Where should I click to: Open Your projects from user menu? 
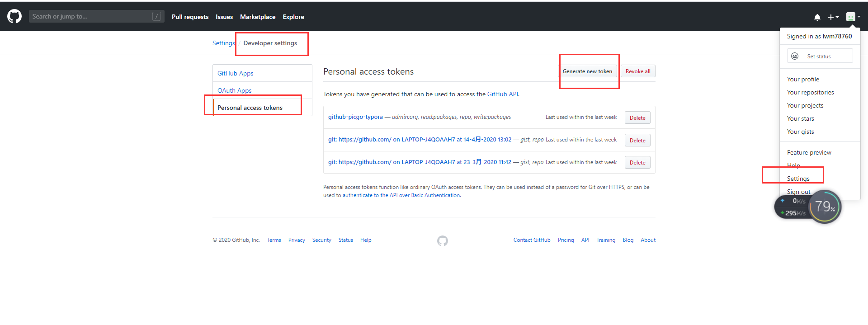click(x=805, y=105)
